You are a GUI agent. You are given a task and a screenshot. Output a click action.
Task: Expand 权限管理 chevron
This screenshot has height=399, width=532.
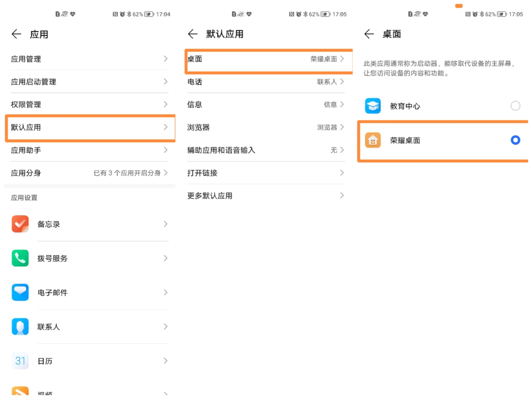(x=166, y=104)
